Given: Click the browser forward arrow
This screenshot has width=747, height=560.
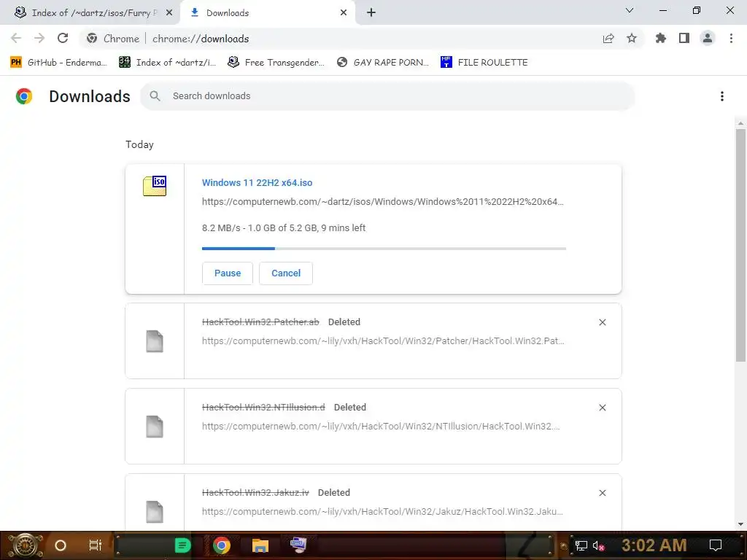Looking at the screenshot, I should [39, 39].
